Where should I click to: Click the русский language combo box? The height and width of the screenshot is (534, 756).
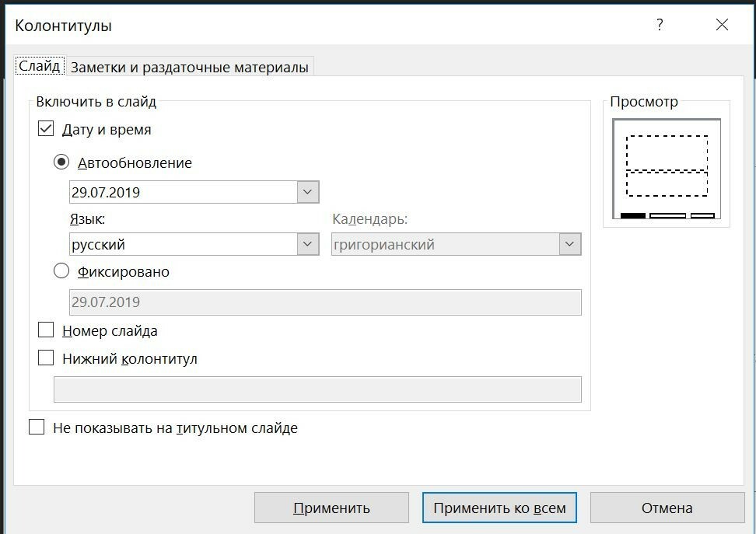point(194,244)
